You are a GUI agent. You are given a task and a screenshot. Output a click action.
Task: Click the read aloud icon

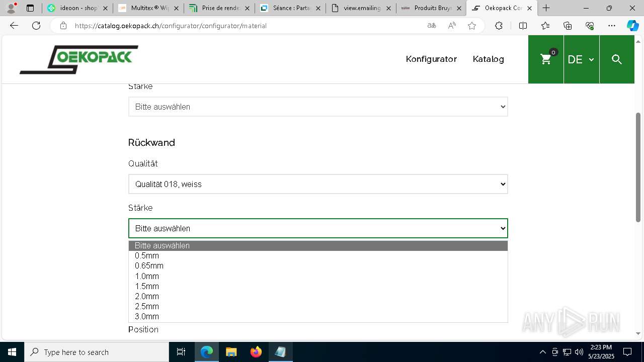tap(452, 26)
